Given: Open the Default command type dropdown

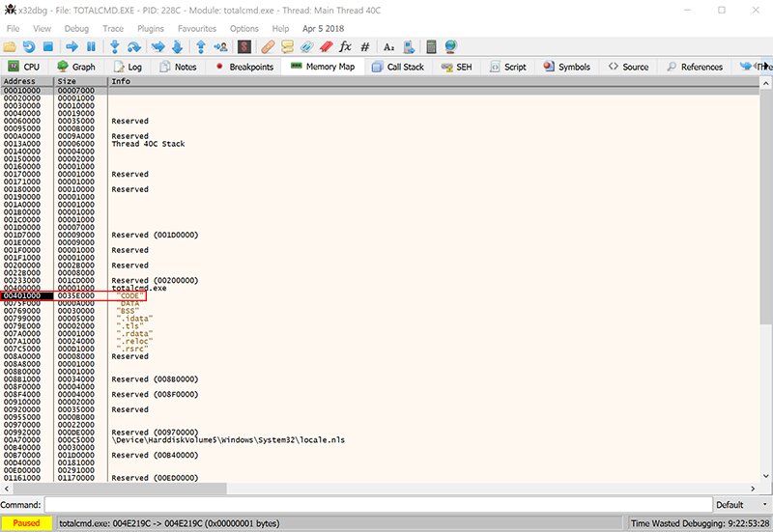Looking at the screenshot, I should [743, 504].
